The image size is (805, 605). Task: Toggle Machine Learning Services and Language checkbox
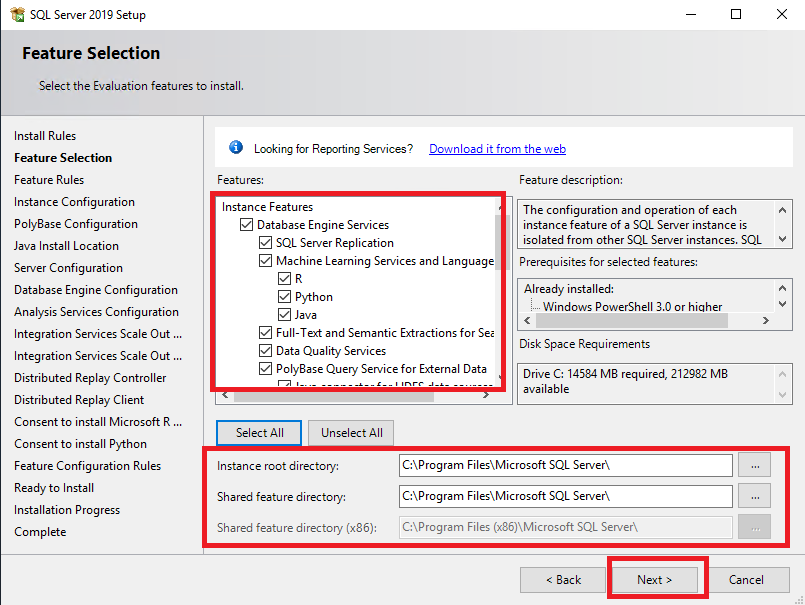pyautogui.click(x=265, y=261)
